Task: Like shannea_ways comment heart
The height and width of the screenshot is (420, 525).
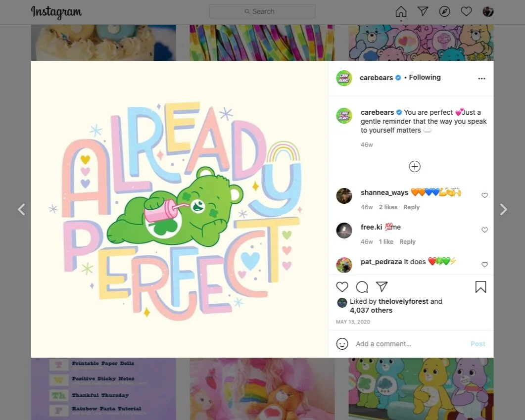Action: coord(484,195)
